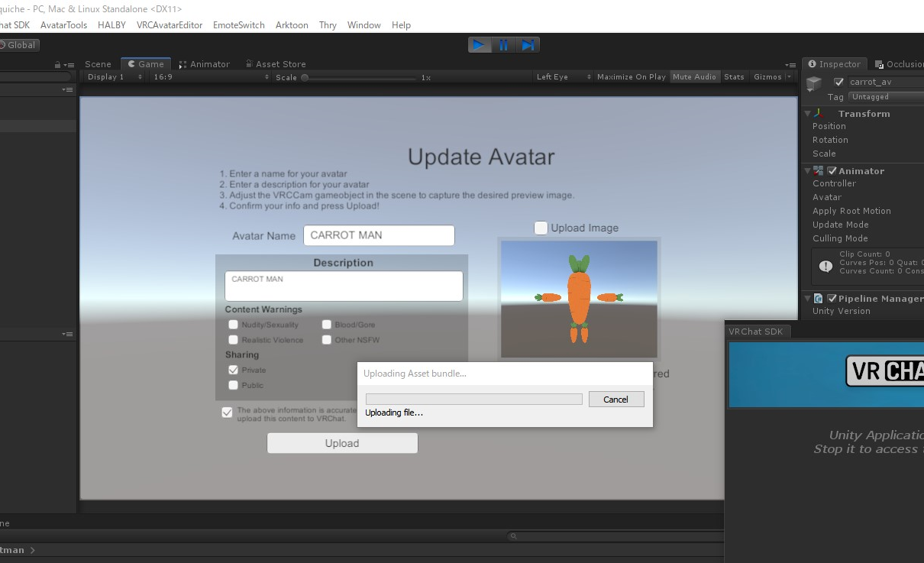Screen dimensions: 924x563
Task: Click the Pipeline Manager script icon
Action: point(819,299)
